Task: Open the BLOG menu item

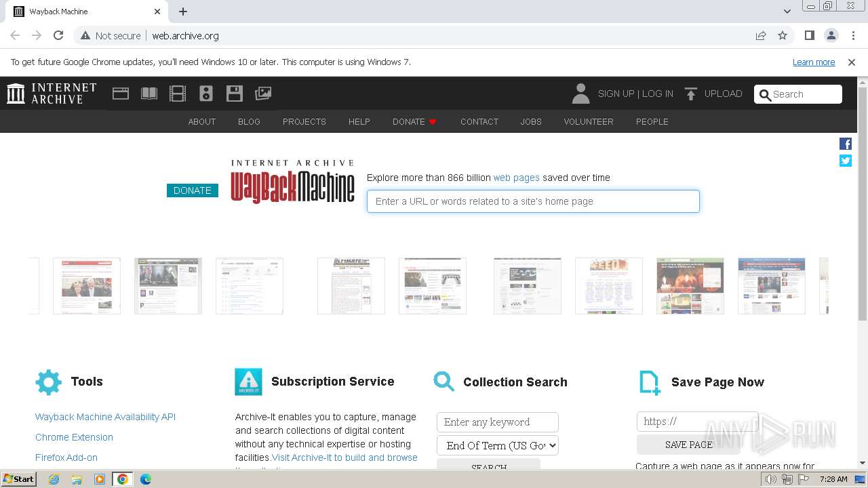Action: pyautogui.click(x=249, y=121)
